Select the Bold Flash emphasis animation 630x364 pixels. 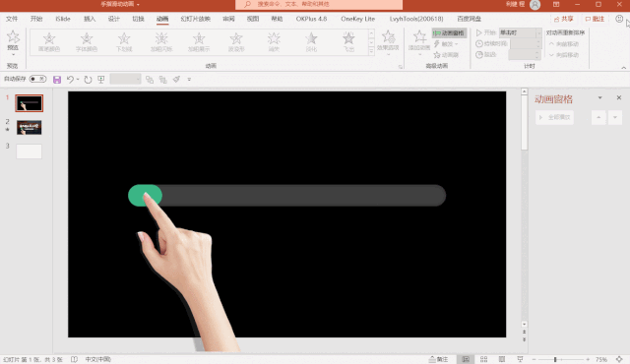tap(161, 42)
